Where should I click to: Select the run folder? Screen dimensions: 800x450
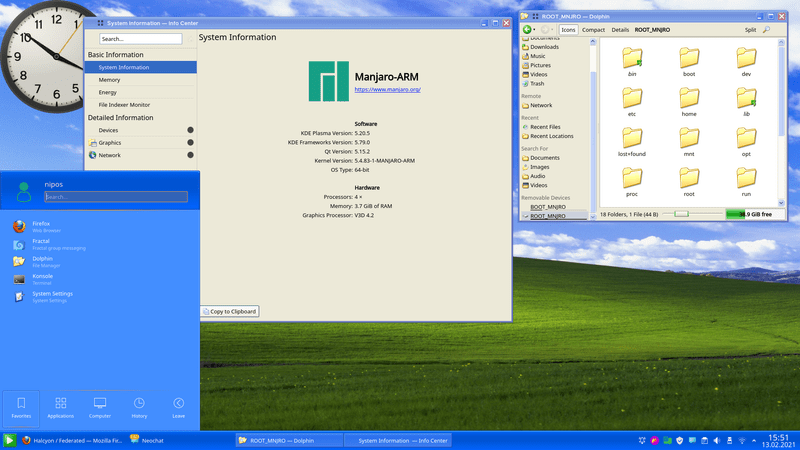[x=746, y=178]
